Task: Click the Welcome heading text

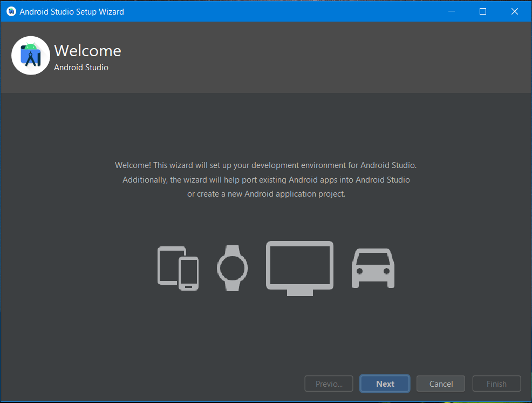Action: click(87, 51)
